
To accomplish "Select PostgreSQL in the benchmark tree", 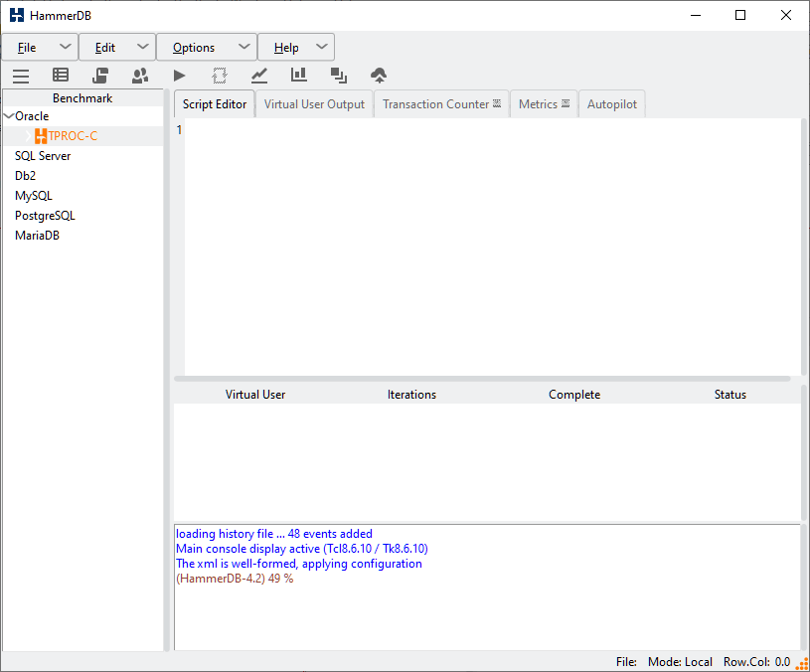I will point(45,216).
